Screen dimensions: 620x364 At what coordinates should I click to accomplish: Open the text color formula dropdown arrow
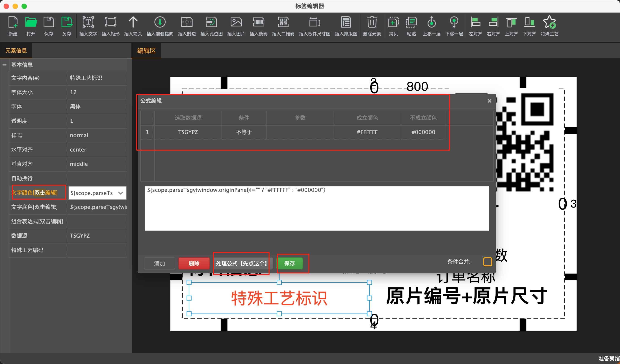tap(121, 193)
